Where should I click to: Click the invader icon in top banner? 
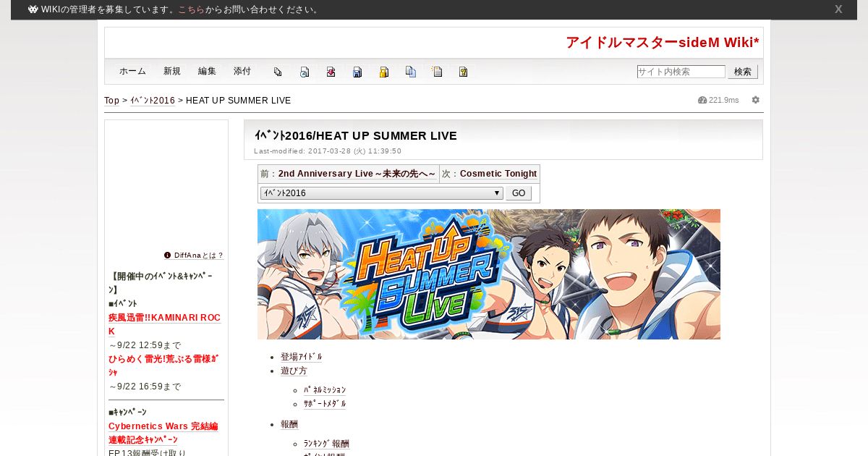coord(33,9)
